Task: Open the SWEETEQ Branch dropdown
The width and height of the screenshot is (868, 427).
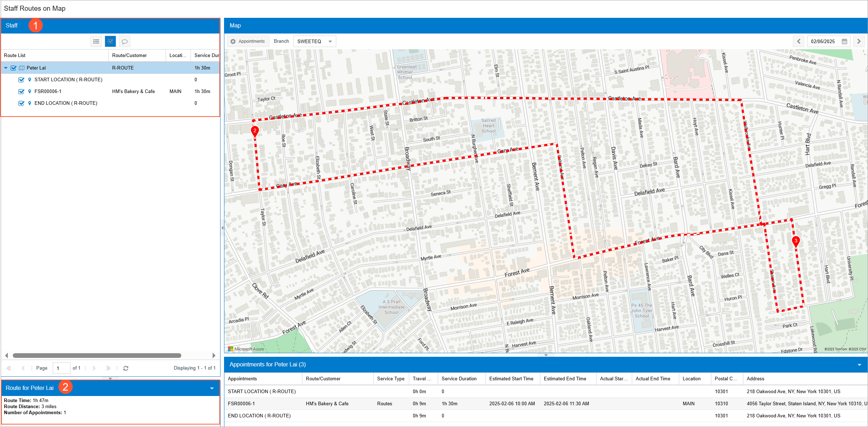Action: tap(330, 41)
